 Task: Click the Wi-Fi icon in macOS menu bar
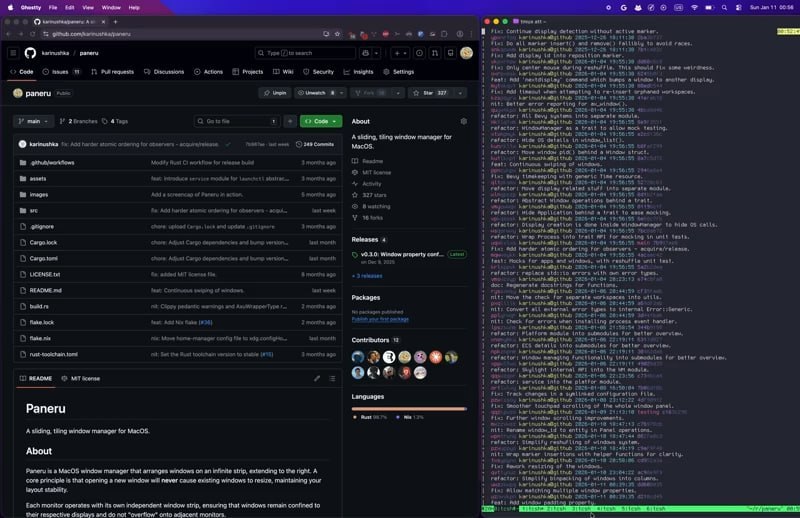(x=694, y=8)
